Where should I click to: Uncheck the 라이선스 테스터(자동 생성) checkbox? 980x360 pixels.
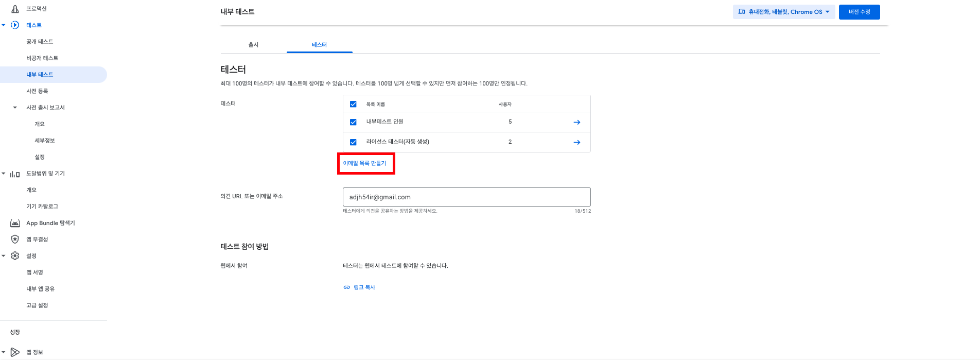tap(353, 142)
